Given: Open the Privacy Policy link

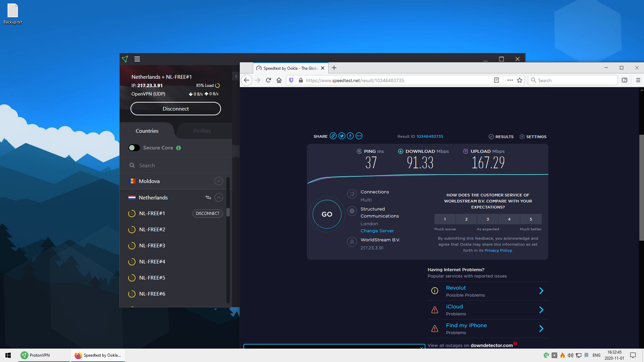Looking at the screenshot, I should (x=498, y=250).
